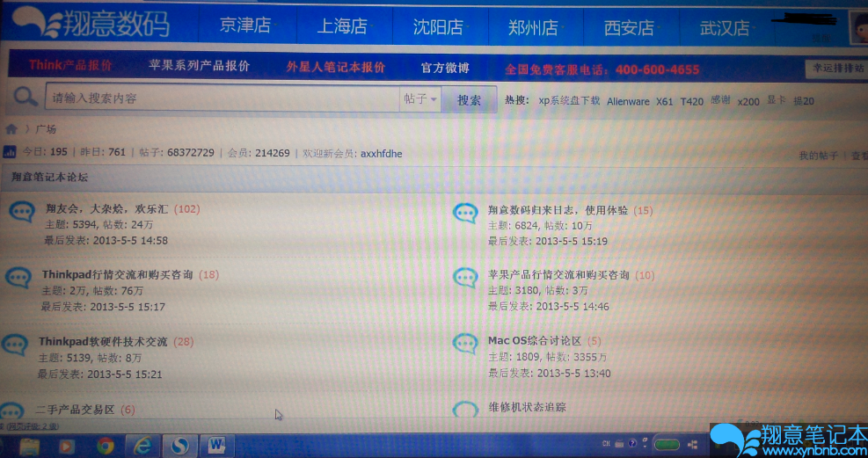This screenshot has height=458, width=868.
Task: Open 苹果系列产品报价 menu item
Action: click(x=200, y=66)
